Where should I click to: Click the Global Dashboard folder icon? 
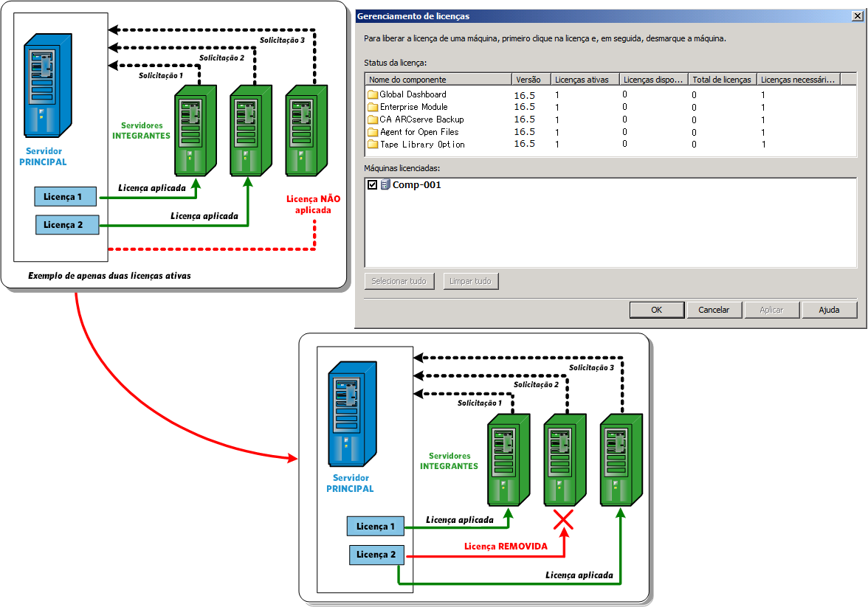(x=373, y=94)
